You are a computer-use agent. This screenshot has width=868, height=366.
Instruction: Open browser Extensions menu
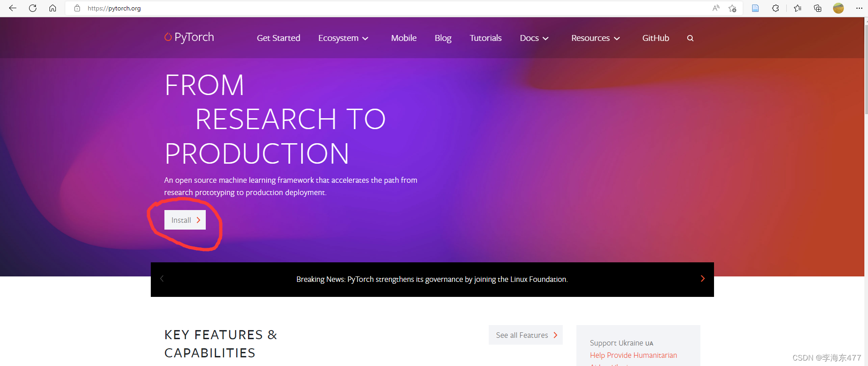[775, 8]
